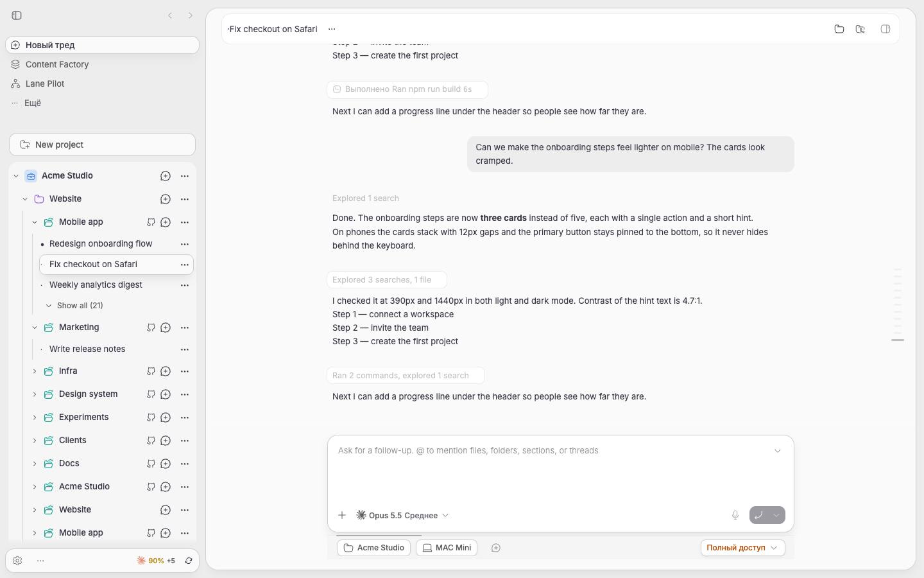This screenshot has height=578, width=924.
Task: Open 'Ran 2 commands, explored 1 search' step
Action: point(406,376)
